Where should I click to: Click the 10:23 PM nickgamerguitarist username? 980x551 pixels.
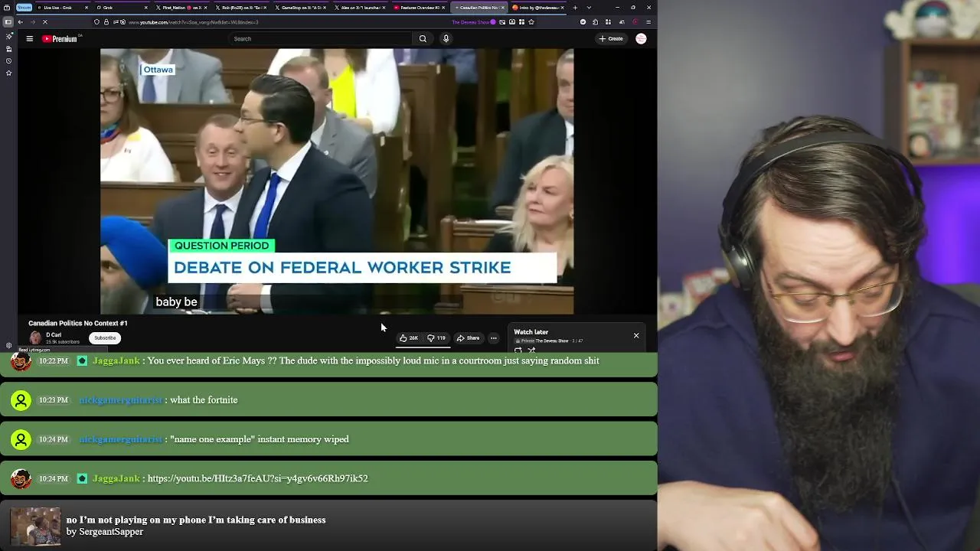pyautogui.click(x=120, y=399)
